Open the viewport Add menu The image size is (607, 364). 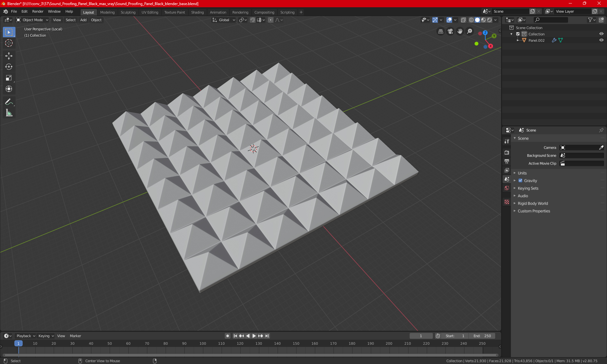[x=83, y=20]
